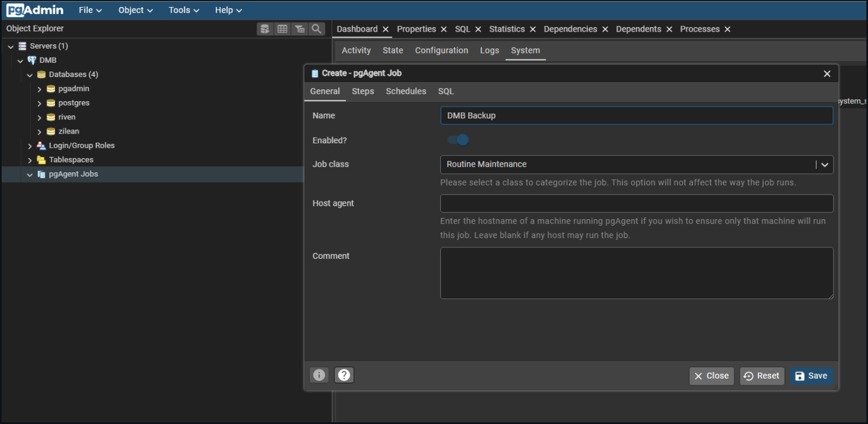Expand the riven database node
868x424 pixels.
coord(39,117)
